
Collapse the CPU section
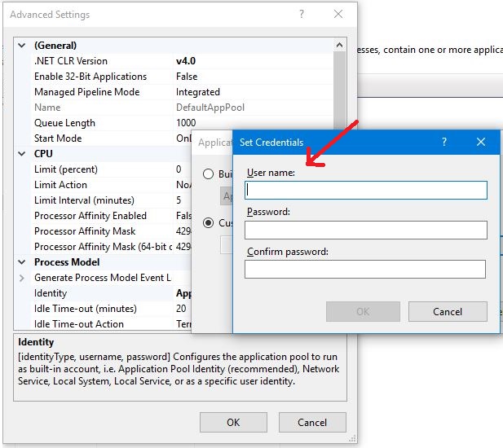tap(22, 154)
